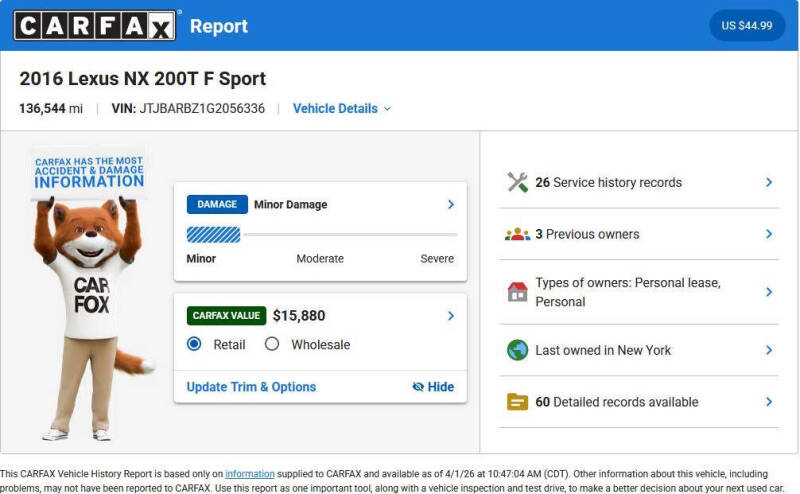This screenshot has height=494, width=800.
Task: Click the Minor label on damage scale
Action: pos(201,259)
